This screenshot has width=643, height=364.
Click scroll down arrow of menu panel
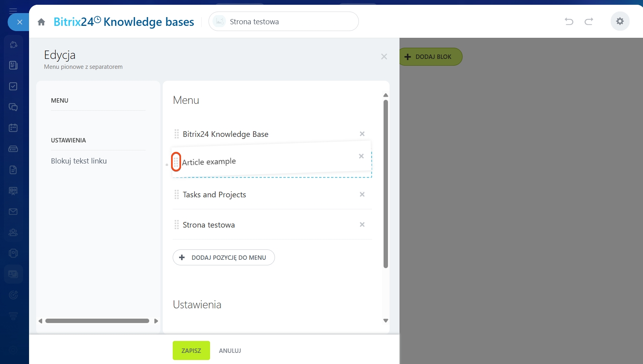pos(386,321)
